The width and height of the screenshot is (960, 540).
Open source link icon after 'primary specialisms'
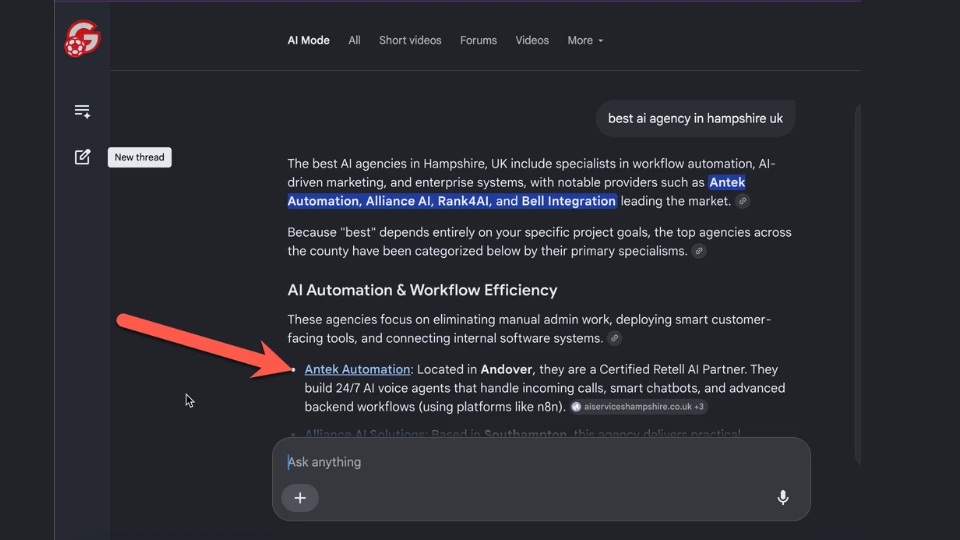699,251
